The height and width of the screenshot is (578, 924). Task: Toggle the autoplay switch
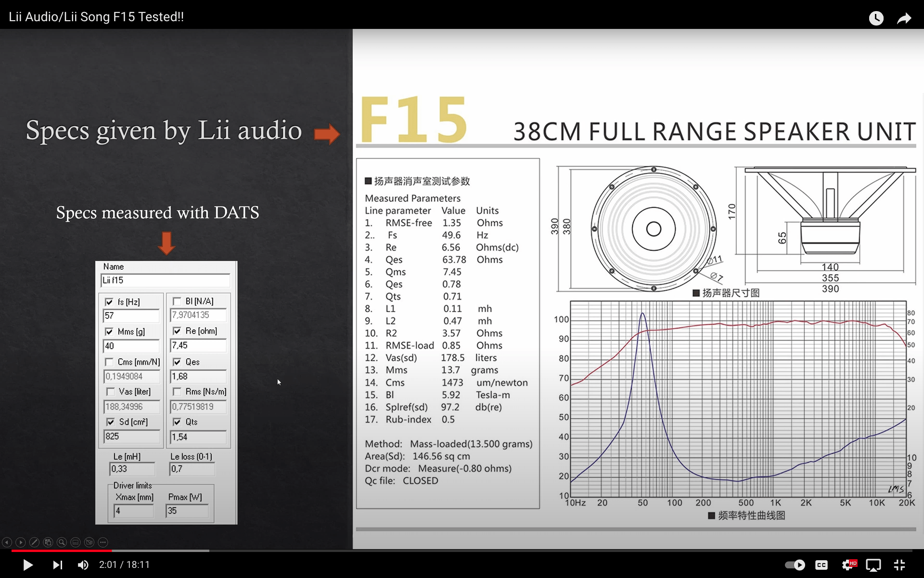point(795,565)
